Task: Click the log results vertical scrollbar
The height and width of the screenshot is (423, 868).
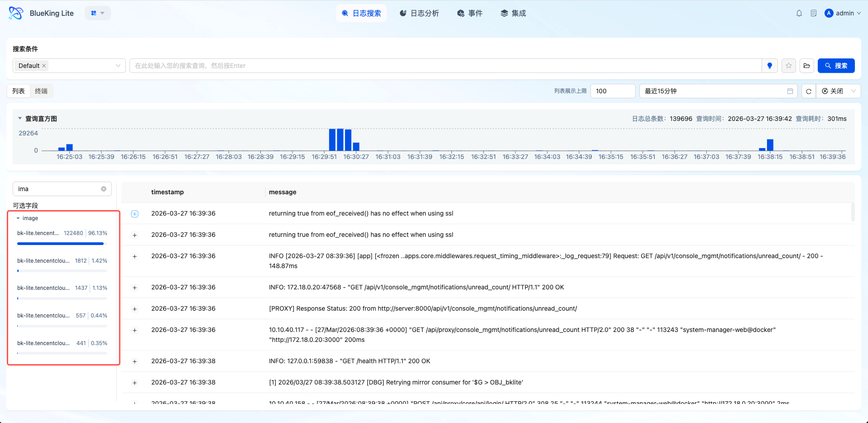Action: coord(853,212)
